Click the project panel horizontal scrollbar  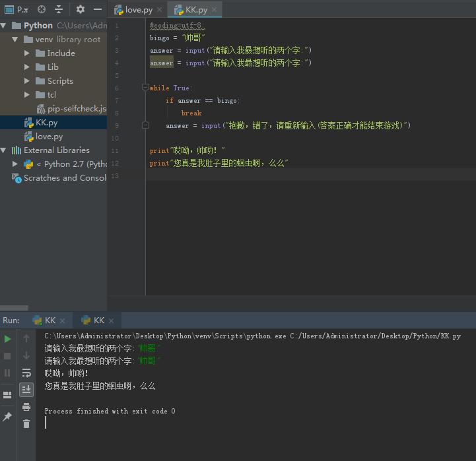[15, 308]
